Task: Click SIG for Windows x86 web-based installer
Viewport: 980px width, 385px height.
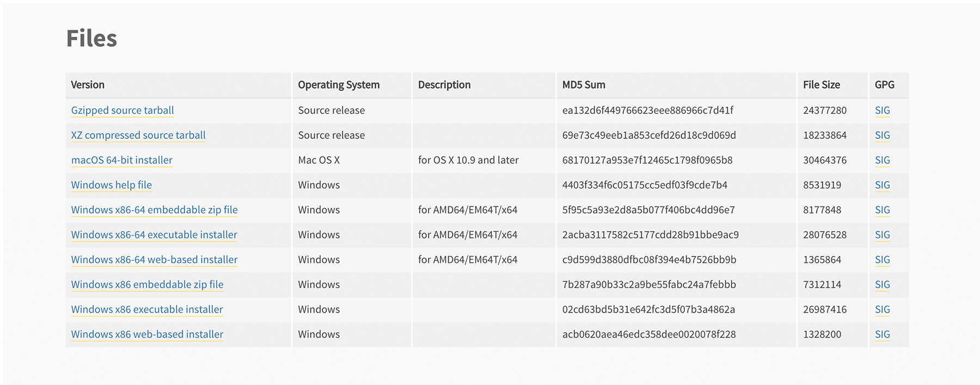Action: coord(882,334)
